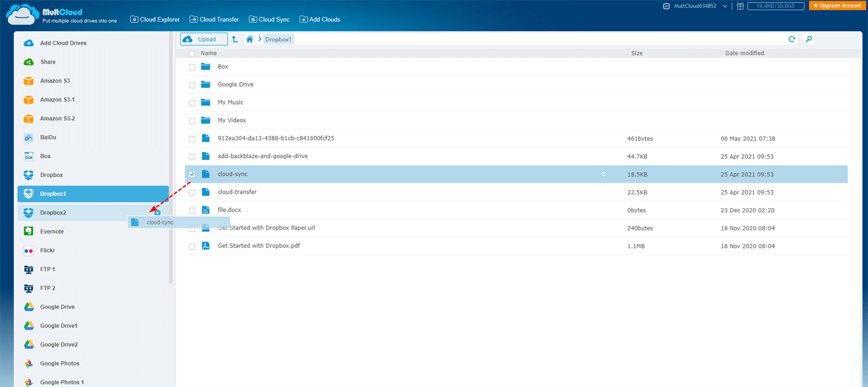Click the Dropbox1 breadcrumb link
The image size is (868, 387).
pos(278,39)
